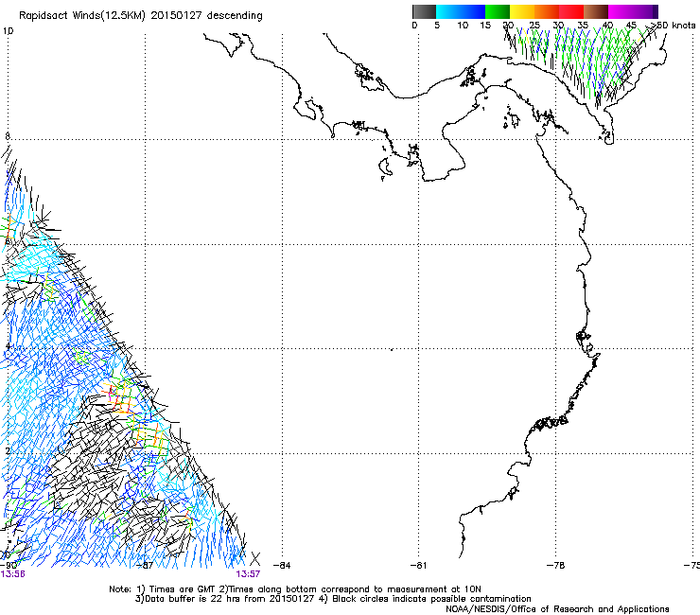Click the latitude label '4' on left axis
700x615 pixels.
point(8,346)
